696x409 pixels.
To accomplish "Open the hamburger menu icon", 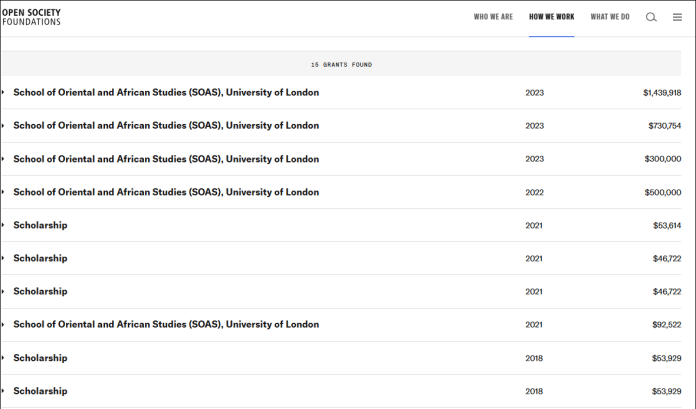I will [x=677, y=17].
